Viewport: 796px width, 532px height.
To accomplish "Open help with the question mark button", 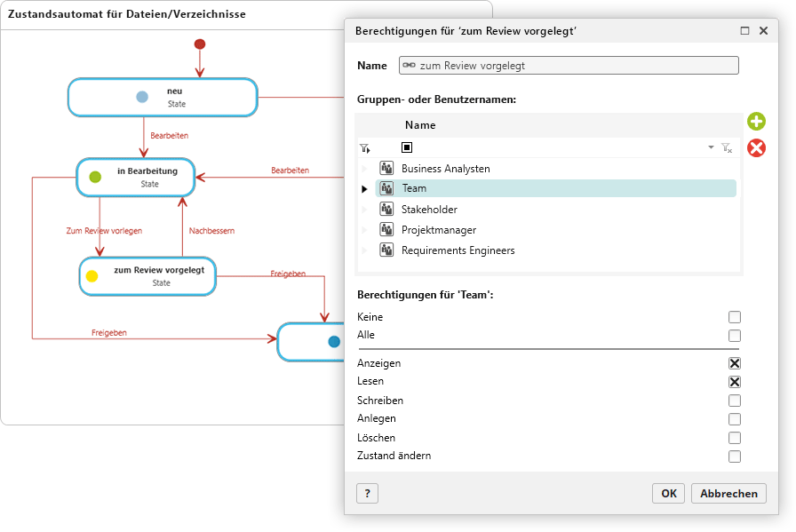I will pos(368,494).
